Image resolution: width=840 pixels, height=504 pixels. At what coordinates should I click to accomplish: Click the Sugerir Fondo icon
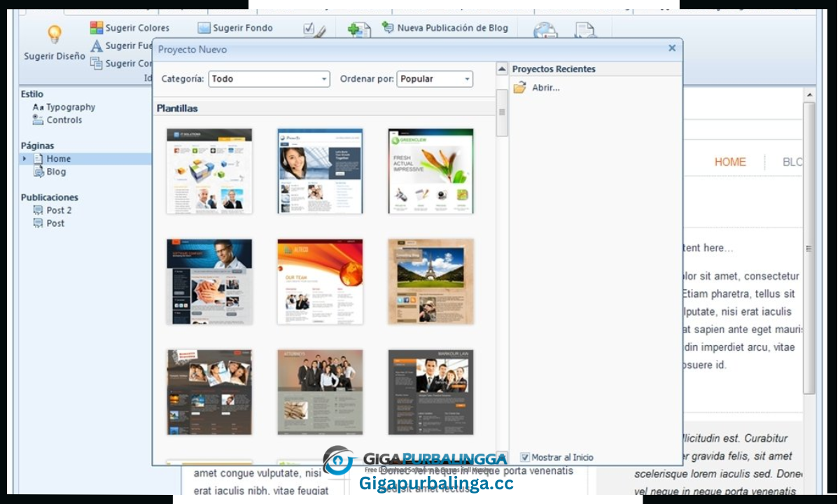pyautogui.click(x=204, y=28)
